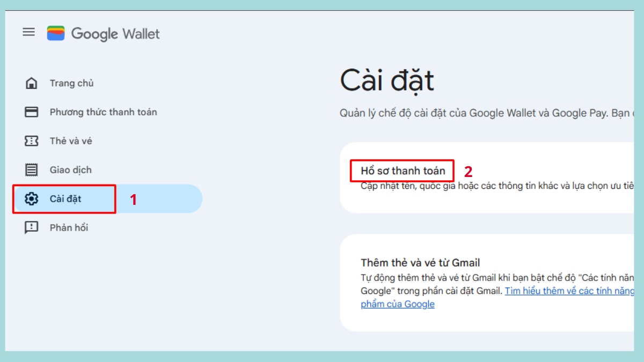Click the Cài đặt page heading
Viewport: 644px width, 362px height.
[387, 80]
